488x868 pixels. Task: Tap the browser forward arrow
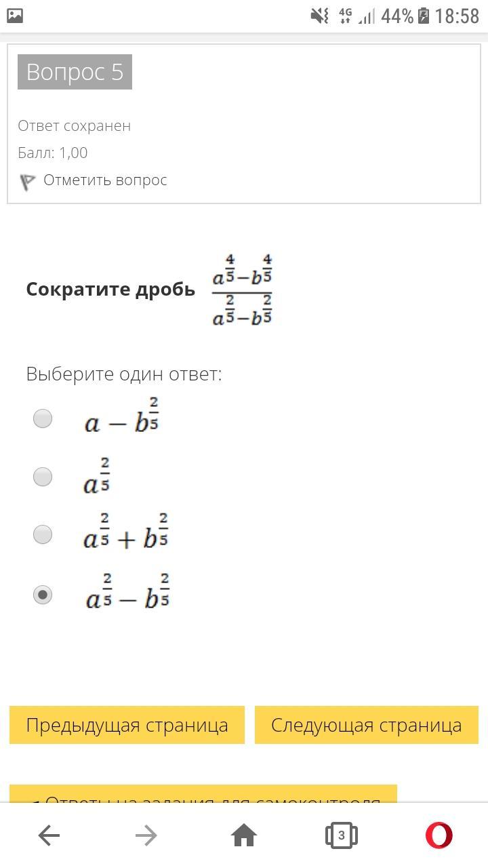click(146, 835)
